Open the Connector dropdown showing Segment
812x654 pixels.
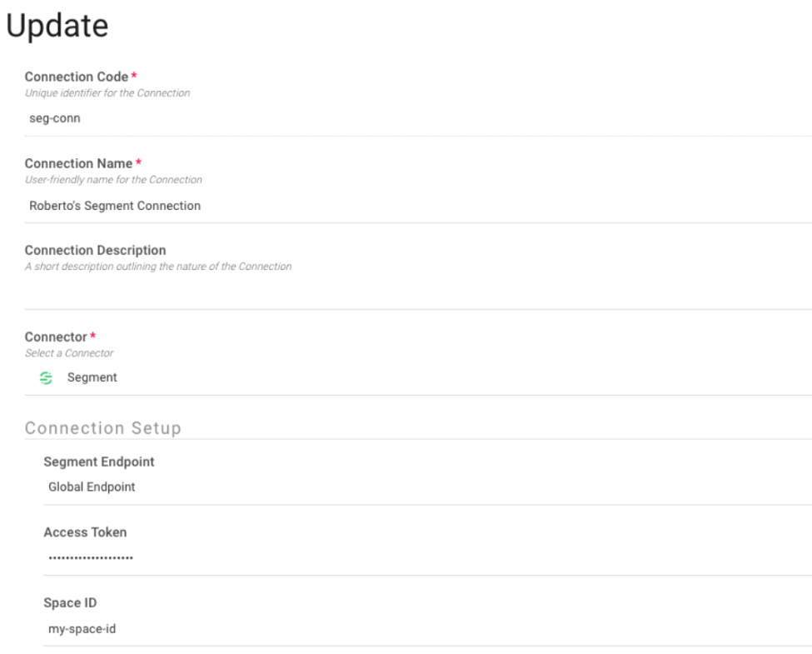(x=418, y=377)
